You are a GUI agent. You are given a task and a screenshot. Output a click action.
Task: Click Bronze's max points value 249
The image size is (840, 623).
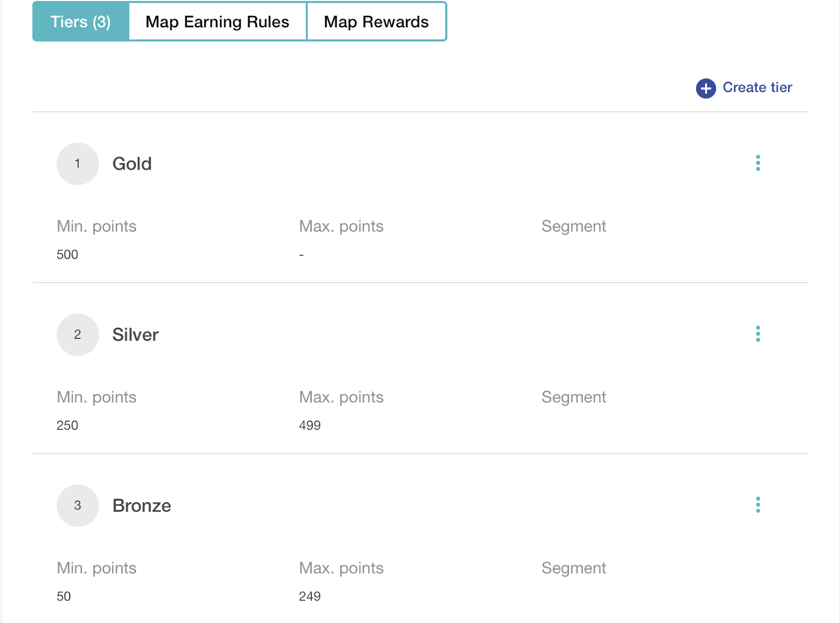(310, 596)
